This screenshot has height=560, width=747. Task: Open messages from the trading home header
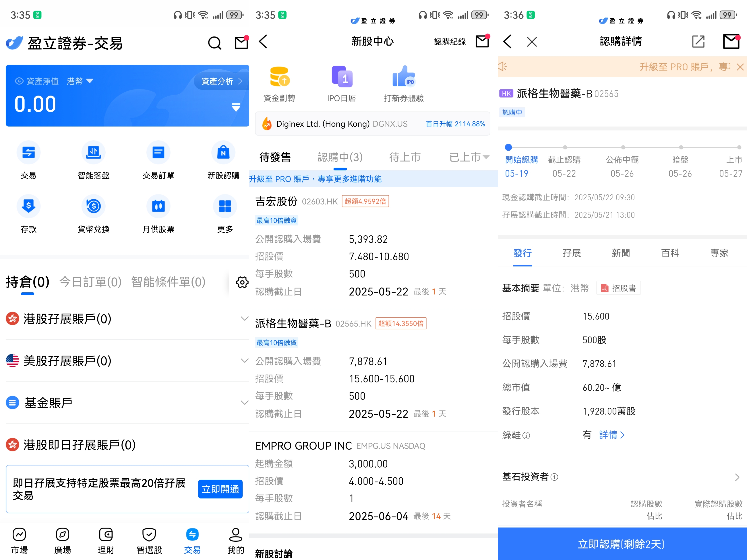coord(241,42)
